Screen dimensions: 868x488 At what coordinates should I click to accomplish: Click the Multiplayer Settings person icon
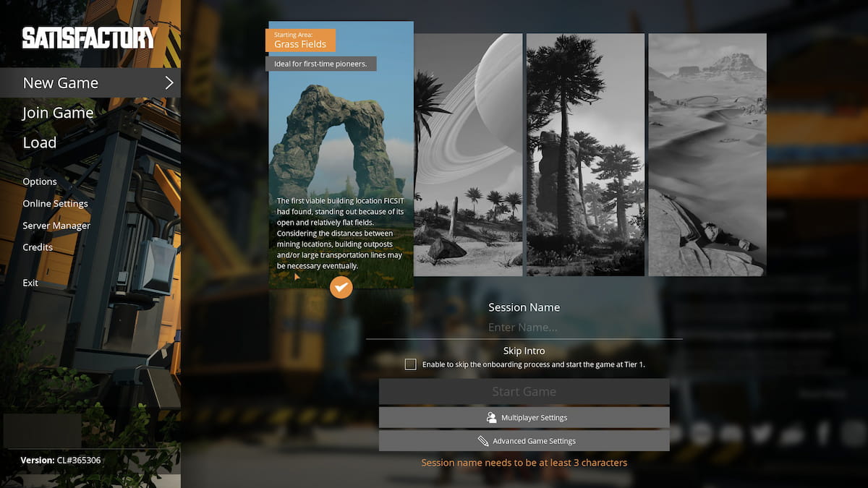[492, 417]
